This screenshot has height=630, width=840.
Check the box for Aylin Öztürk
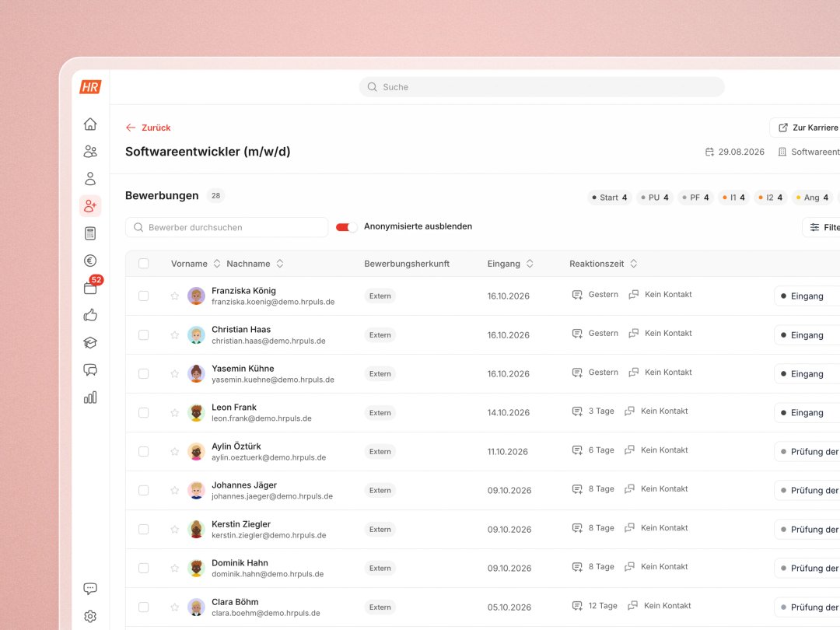click(x=144, y=452)
